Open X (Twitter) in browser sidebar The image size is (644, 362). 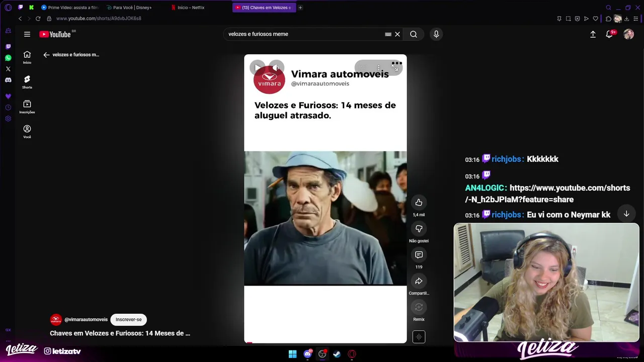[8, 69]
